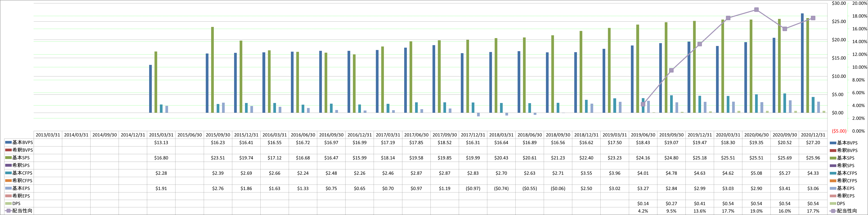Select the $18.52 基本BVPS cell
The width and height of the screenshot is (868, 215).
coord(444,142)
